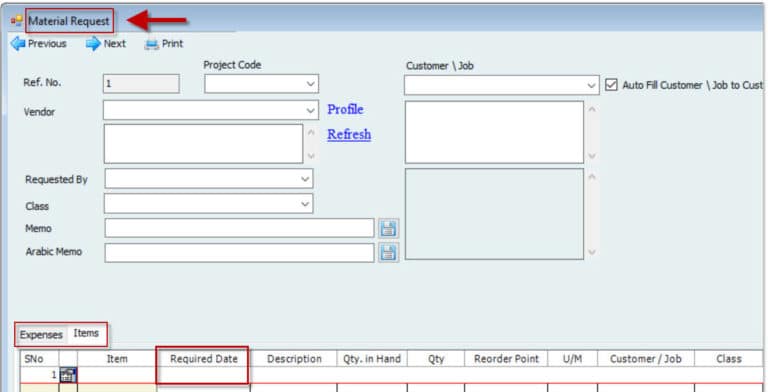The image size is (768, 392).
Task: Click the Refresh link
Action: 349,134
